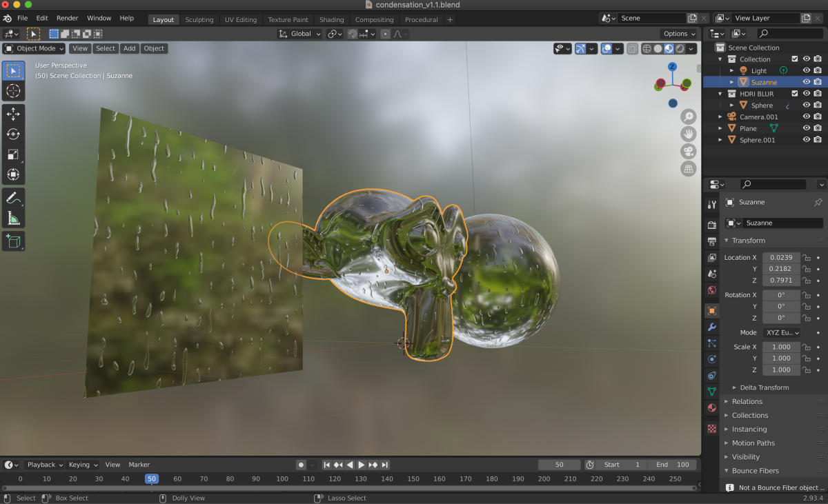
Task: Open the timeline Keying menu
Action: pos(83,465)
